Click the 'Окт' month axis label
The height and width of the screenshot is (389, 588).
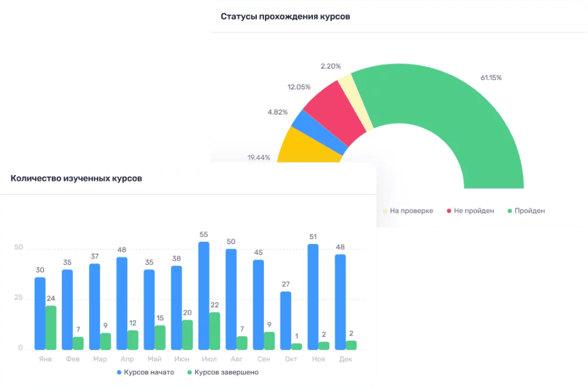291,359
